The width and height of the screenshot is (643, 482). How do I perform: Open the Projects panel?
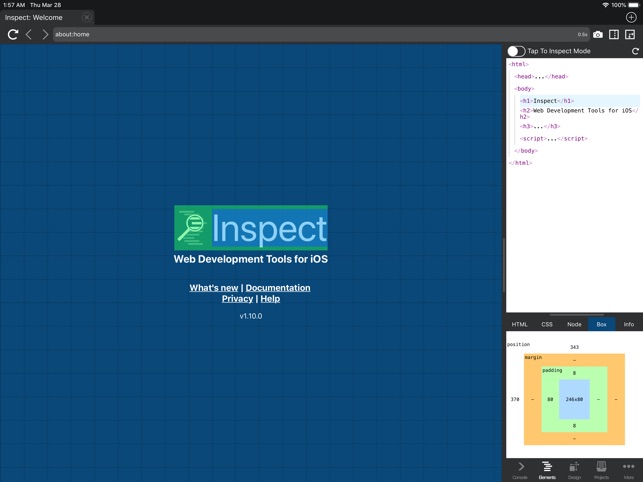(601, 469)
